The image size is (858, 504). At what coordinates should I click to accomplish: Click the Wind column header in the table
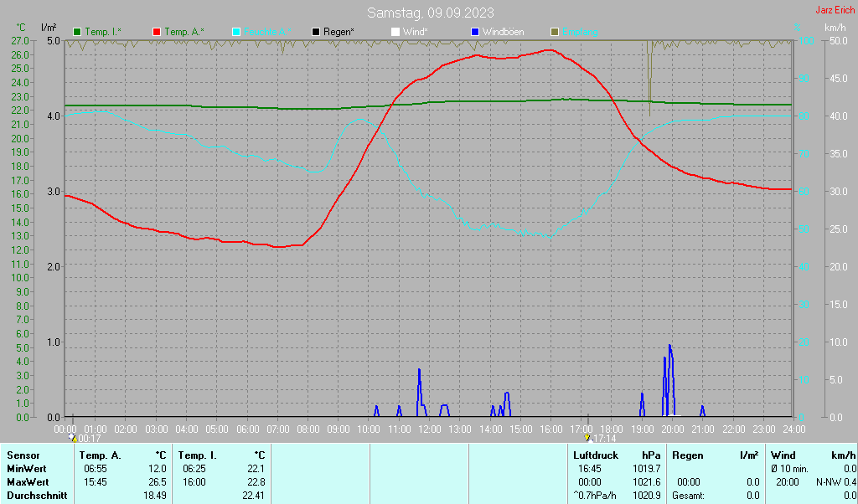[x=783, y=455]
